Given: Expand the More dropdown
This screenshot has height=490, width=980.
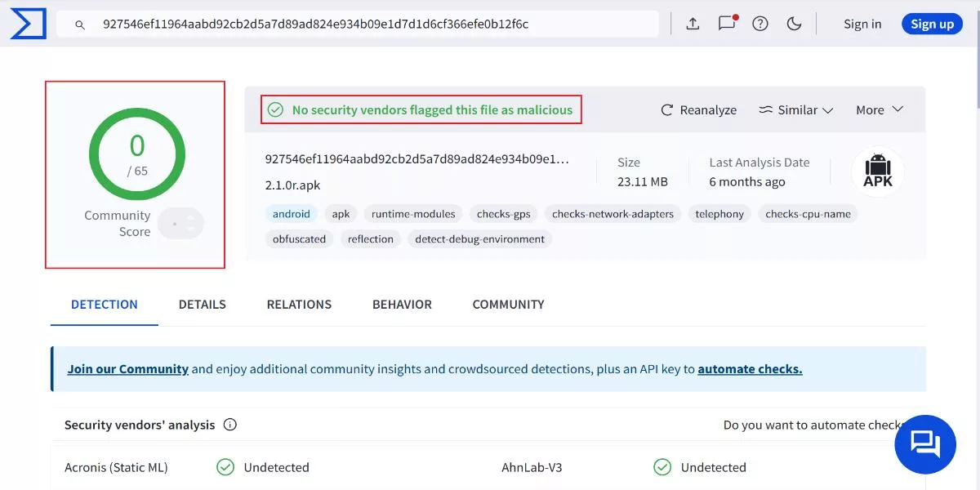Looking at the screenshot, I should tap(880, 109).
